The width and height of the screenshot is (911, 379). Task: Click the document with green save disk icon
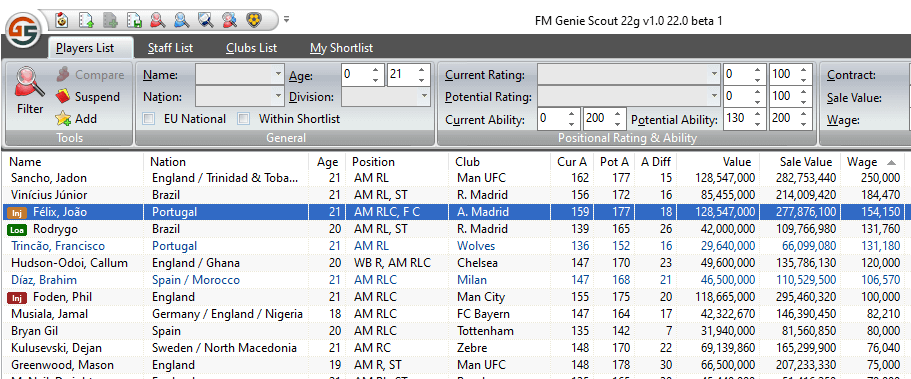[x=134, y=20]
